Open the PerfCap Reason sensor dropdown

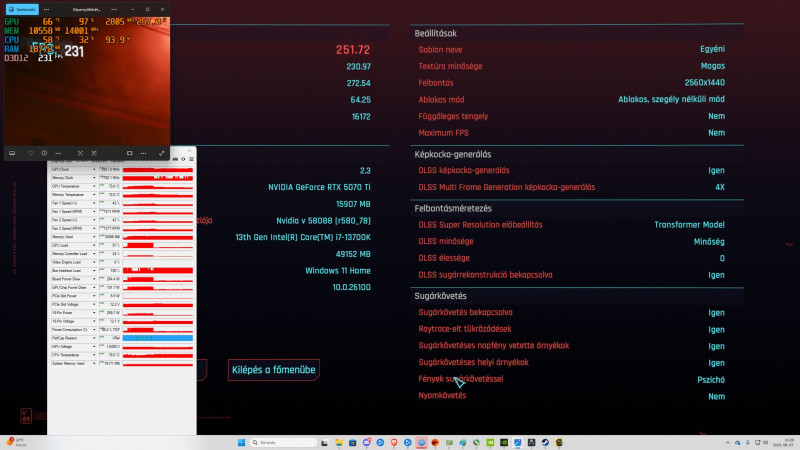point(94,338)
